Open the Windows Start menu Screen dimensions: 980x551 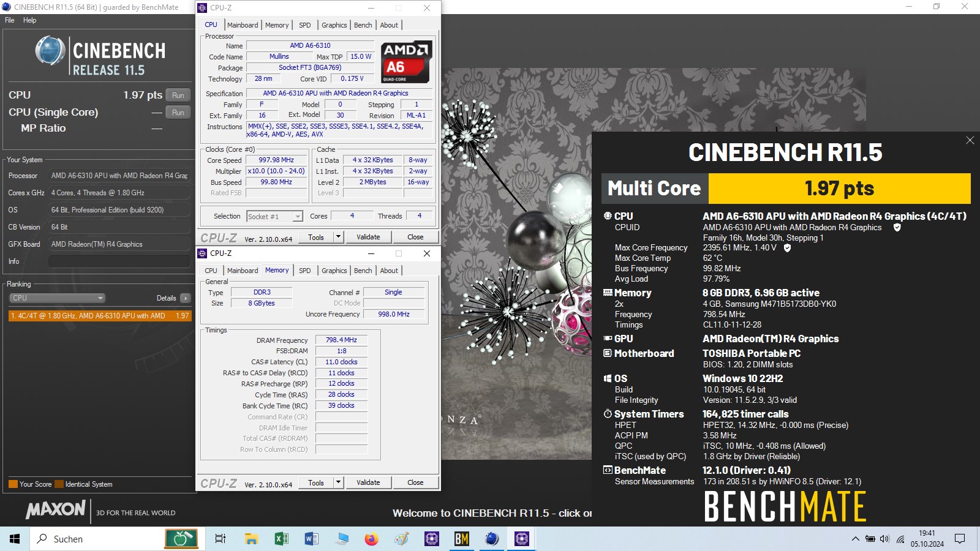tap(15, 539)
